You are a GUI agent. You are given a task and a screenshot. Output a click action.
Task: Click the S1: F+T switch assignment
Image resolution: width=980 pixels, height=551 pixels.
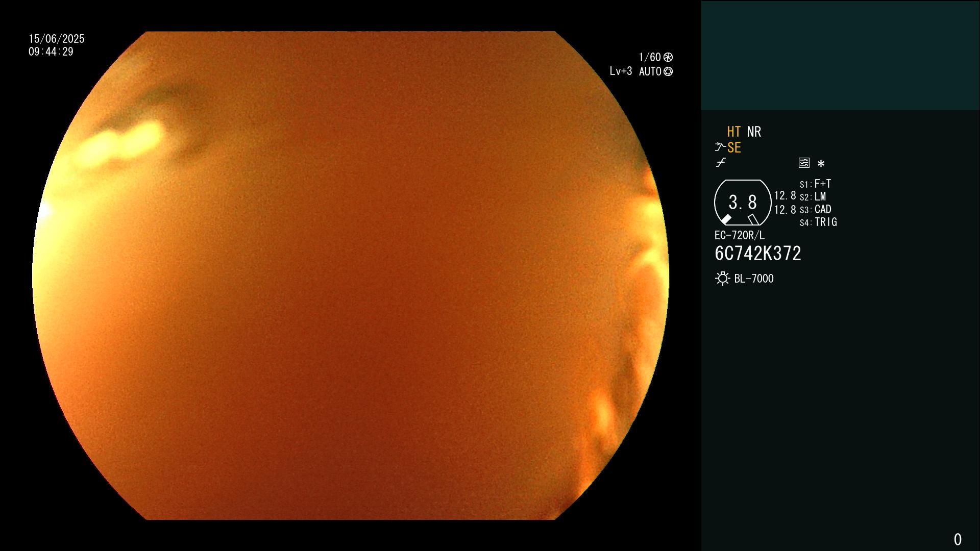click(x=816, y=184)
